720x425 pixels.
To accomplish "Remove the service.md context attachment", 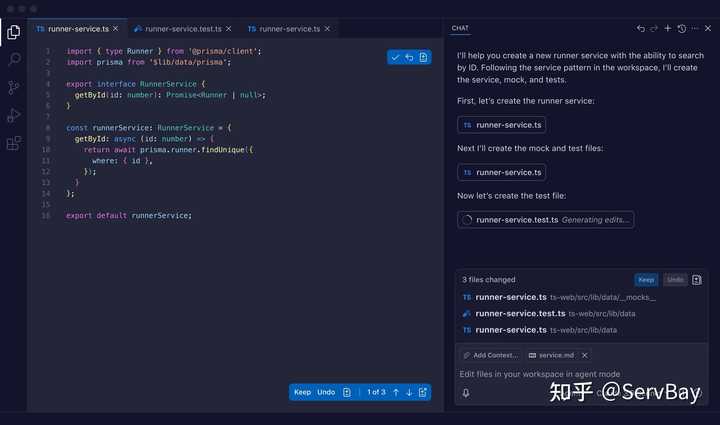I will pyautogui.click(x=585, y=355).
